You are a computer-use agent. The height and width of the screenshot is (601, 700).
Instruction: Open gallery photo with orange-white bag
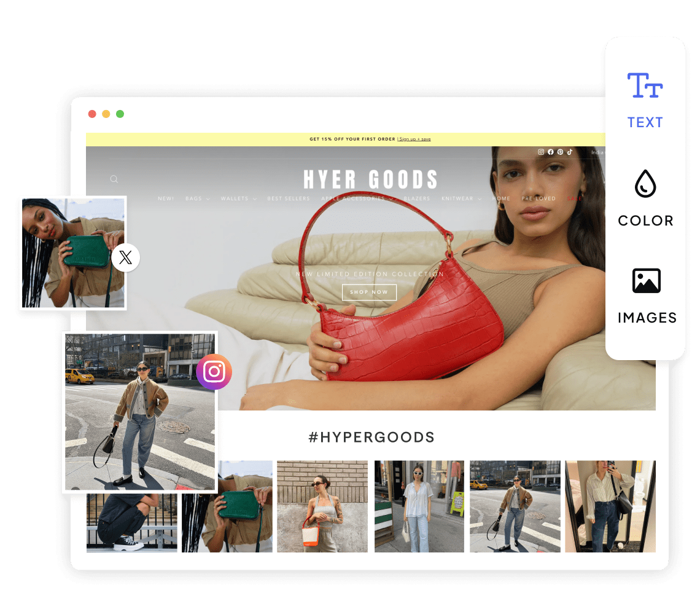(x=322, y=506)
